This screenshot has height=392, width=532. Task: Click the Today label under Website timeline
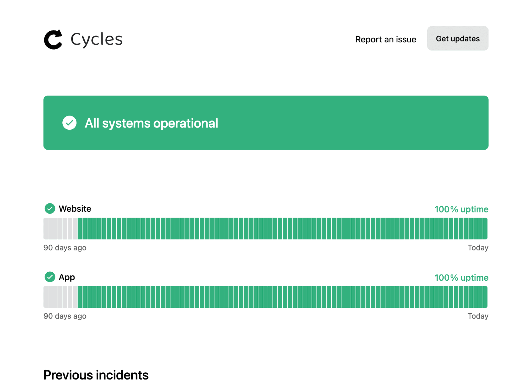[478, 248]
